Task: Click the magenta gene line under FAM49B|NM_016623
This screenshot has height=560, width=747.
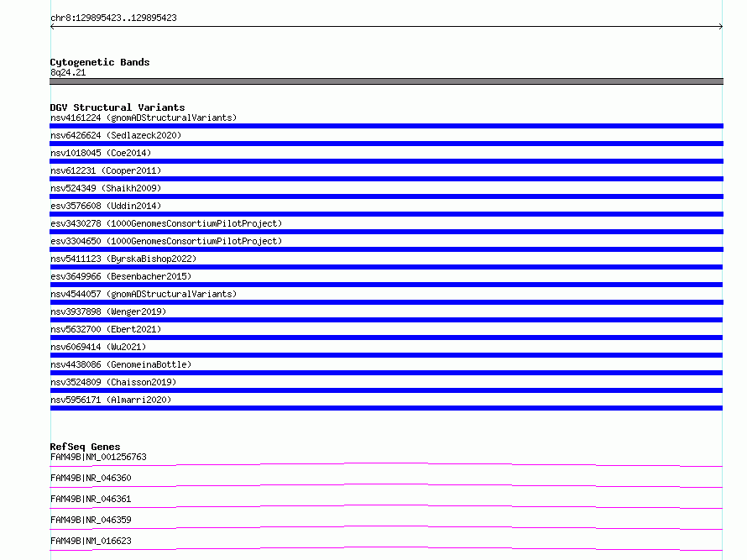Action: click(x=386, y=548)
